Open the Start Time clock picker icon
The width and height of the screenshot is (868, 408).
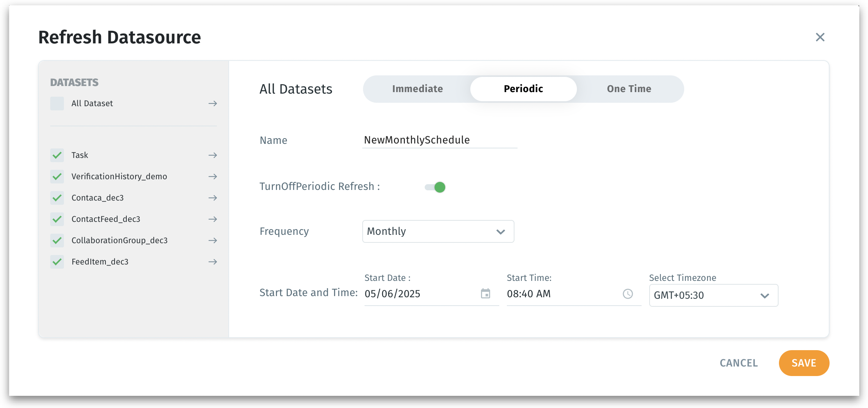[628, 293]
